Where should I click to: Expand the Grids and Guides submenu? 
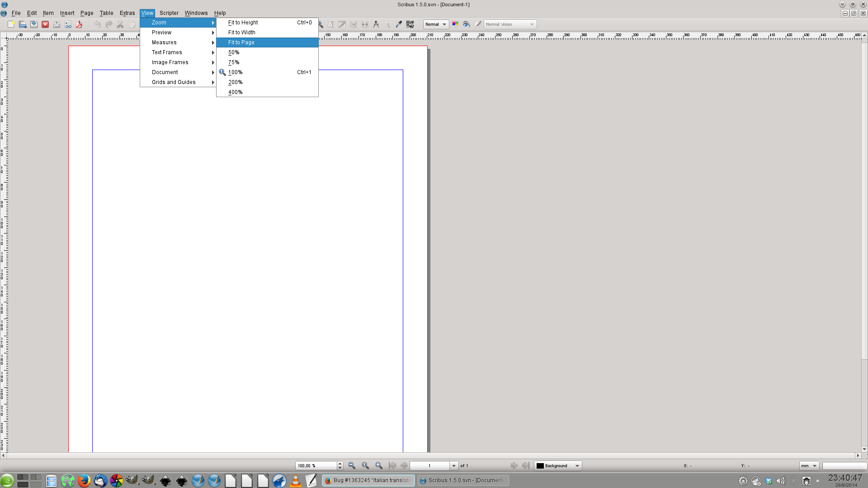[x=178, y=82]
